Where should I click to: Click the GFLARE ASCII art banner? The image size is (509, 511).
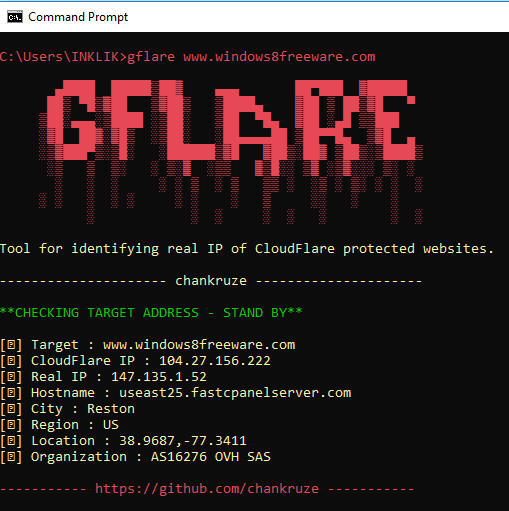[231, 152]
